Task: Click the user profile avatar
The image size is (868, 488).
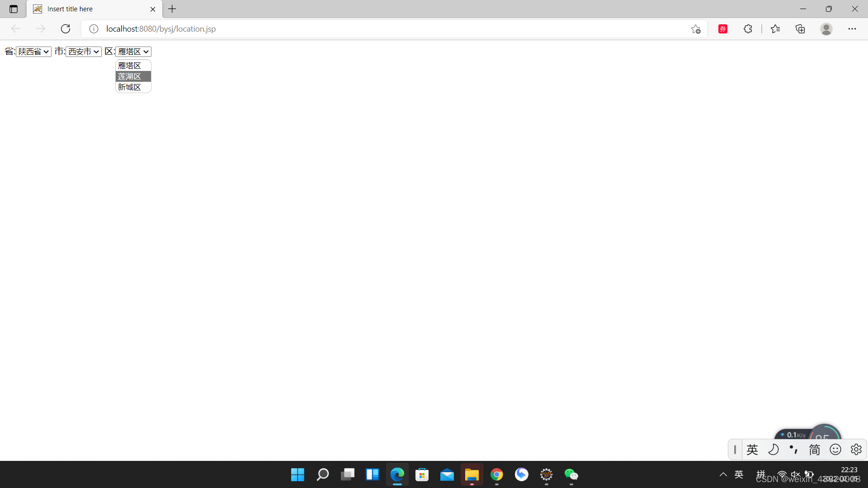Action: 826,29
